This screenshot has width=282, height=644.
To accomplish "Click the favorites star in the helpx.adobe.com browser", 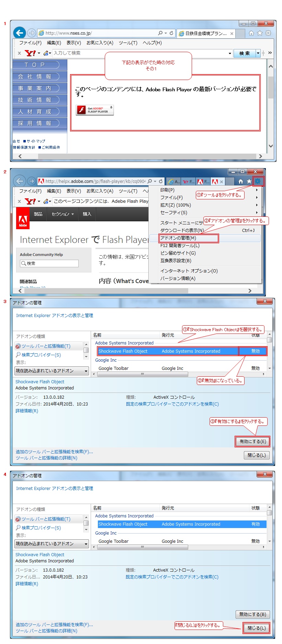I will click(249, 181).
